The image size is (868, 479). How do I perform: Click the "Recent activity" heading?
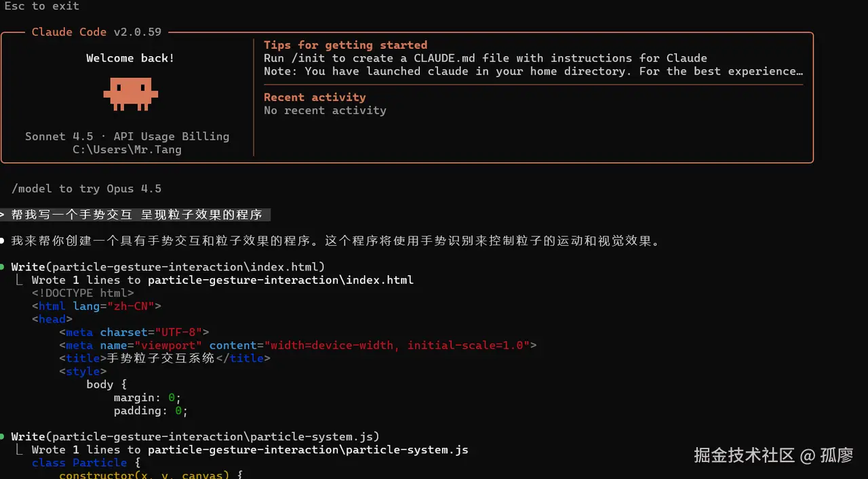click(315, 98)
